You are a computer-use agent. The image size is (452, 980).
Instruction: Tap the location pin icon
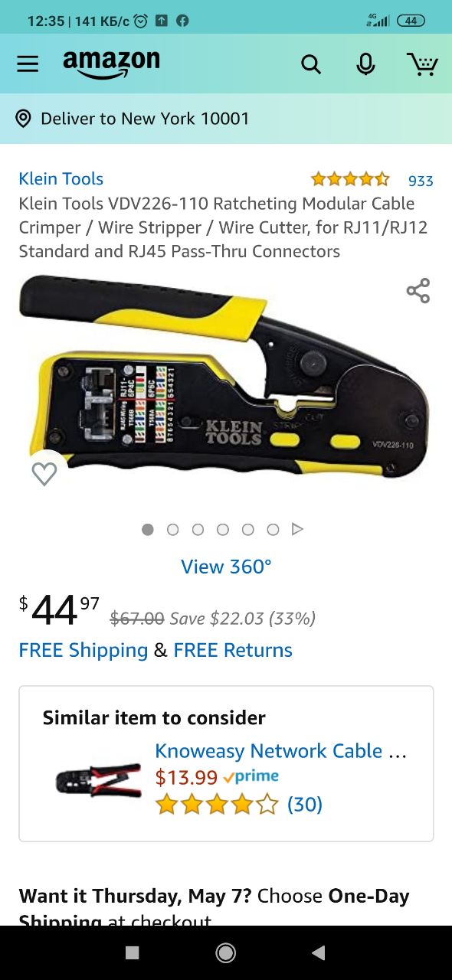click(x=24, y=119)
